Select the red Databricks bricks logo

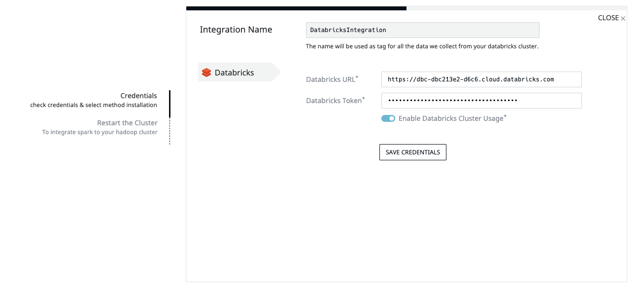(x=206, y=72)
